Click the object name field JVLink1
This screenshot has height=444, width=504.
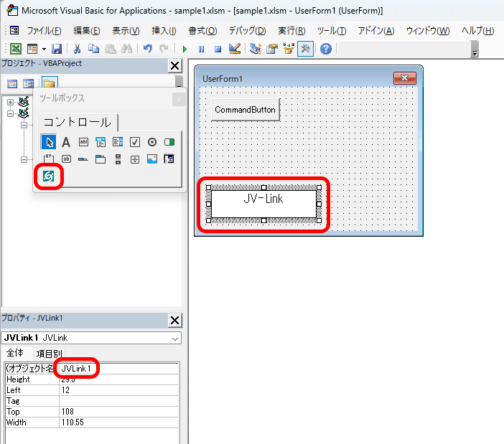pos(119,369)
